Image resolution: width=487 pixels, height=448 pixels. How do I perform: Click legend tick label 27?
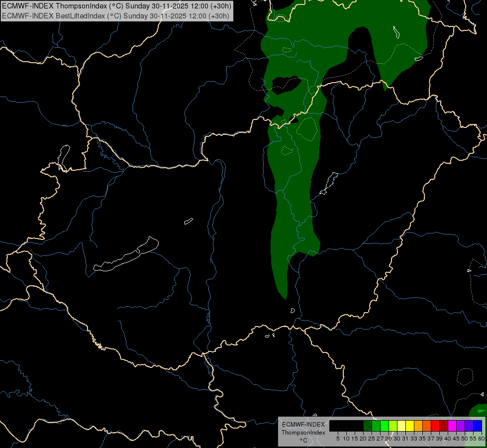(x=381, y=439)
